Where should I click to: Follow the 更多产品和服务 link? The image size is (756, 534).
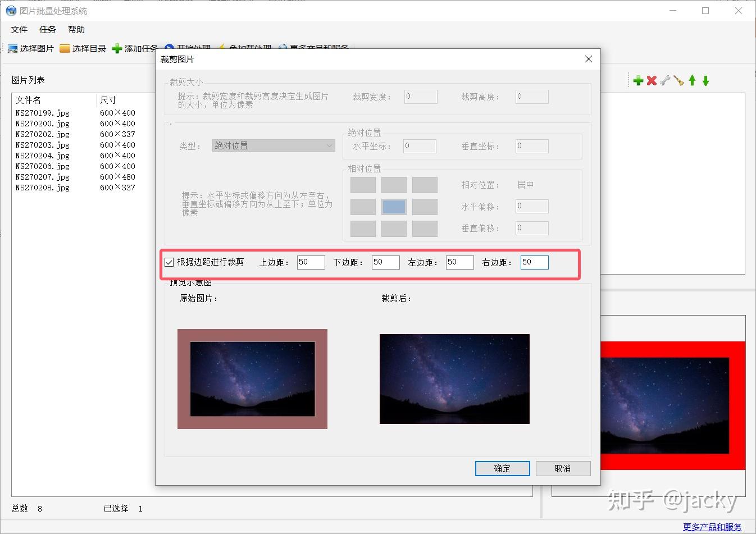click(712, 527)
